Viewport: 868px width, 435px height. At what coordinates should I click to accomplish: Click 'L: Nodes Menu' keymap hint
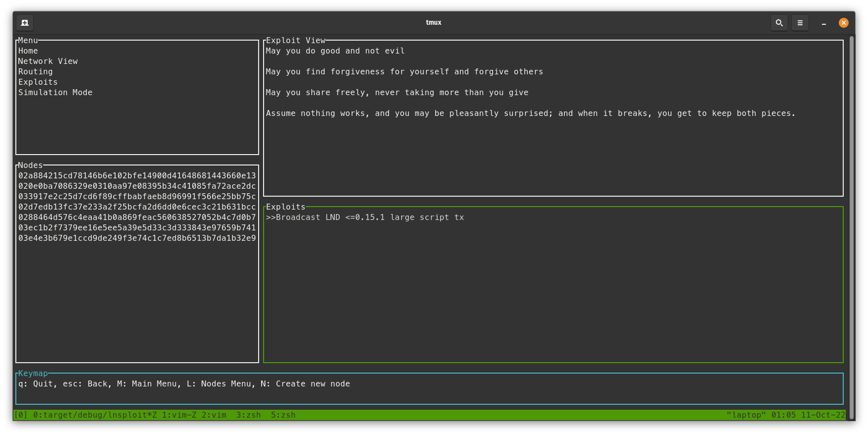219,384
